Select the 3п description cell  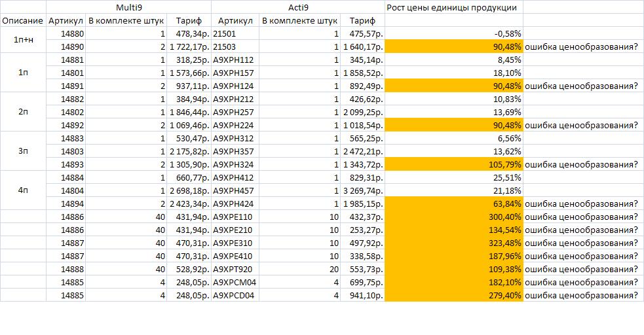tap(23, 151)
